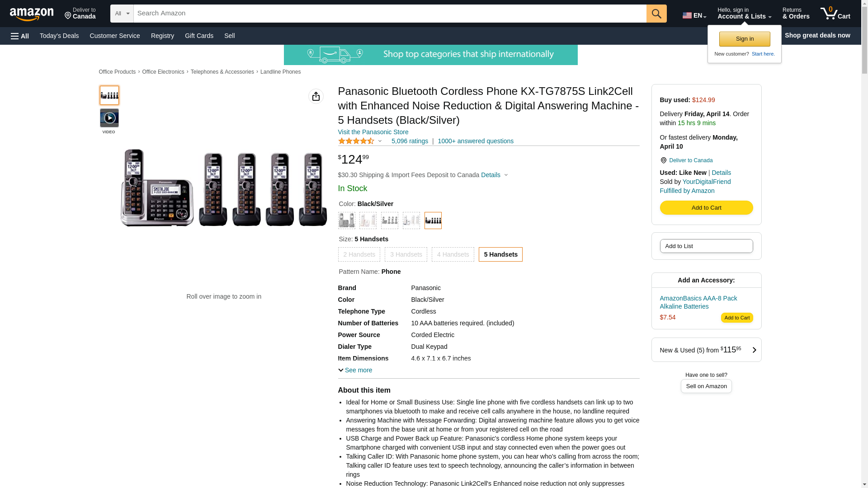
Task: Select the 2 Handsets size option
Action: coord(359,254)
